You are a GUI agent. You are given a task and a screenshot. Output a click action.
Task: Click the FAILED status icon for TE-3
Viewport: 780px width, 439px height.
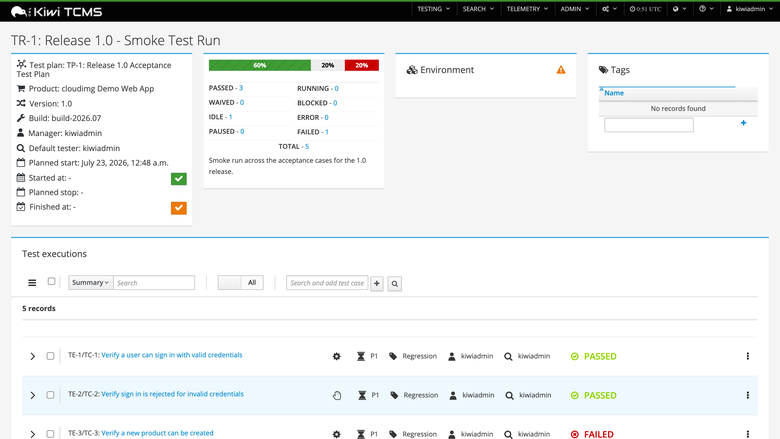[575, 435]
